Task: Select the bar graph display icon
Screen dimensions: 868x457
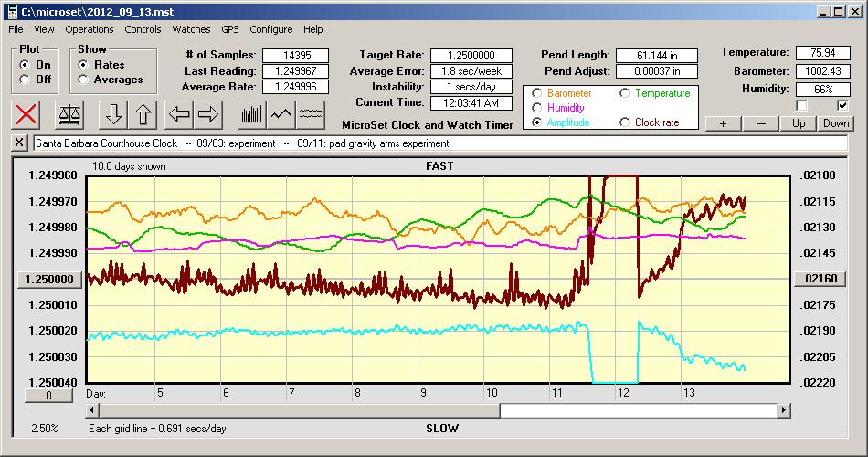Action: (x=252, y=114)
